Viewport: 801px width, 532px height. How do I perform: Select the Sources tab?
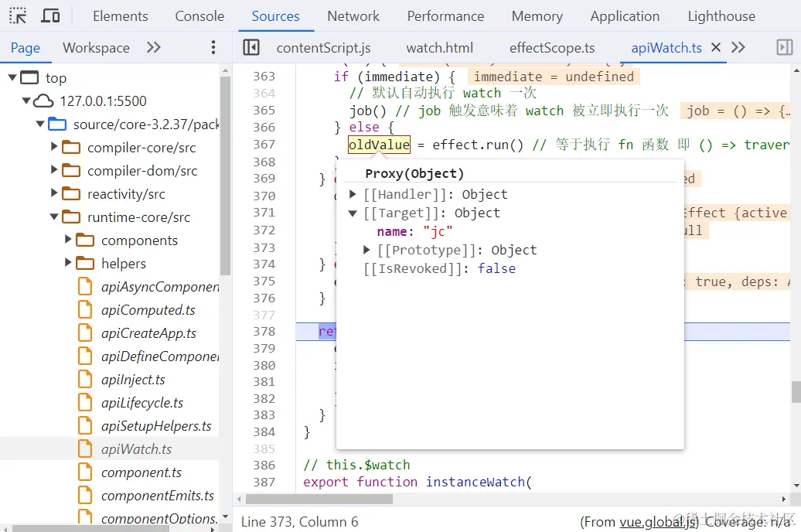click(275, 16)
